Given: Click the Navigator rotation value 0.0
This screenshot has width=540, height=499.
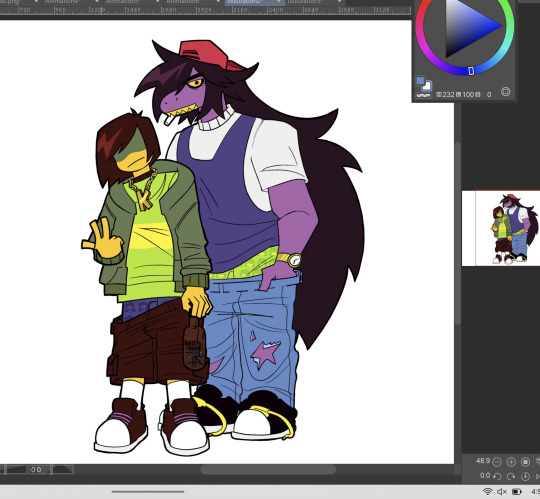Looking at the screenshot, I should click(x=485, y=476).
